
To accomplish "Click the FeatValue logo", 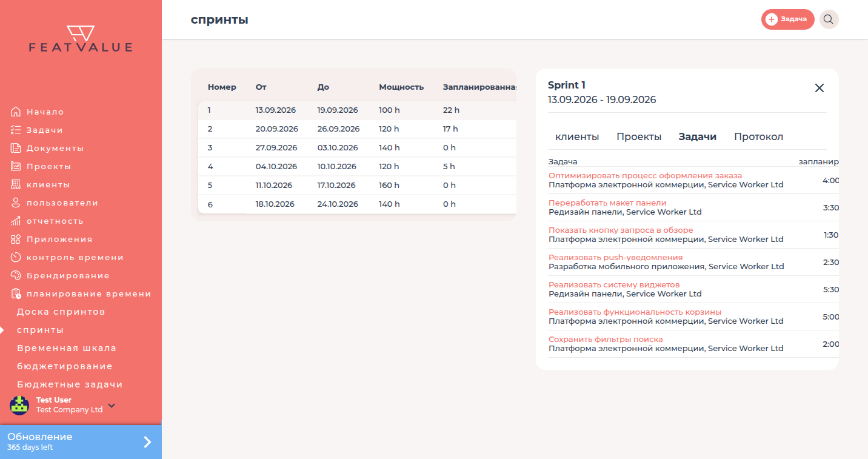I will [81, 39].
